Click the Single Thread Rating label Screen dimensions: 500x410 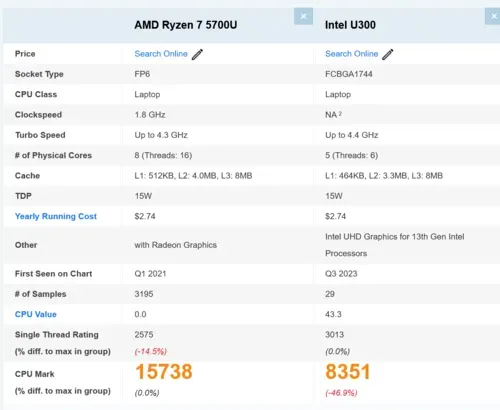pos(57,335)
